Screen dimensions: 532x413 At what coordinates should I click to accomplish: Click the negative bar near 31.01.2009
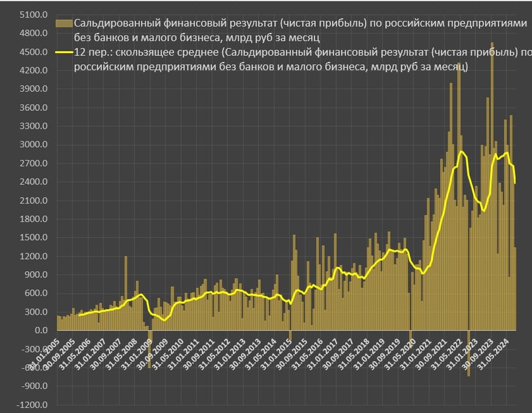pos(149,348)
